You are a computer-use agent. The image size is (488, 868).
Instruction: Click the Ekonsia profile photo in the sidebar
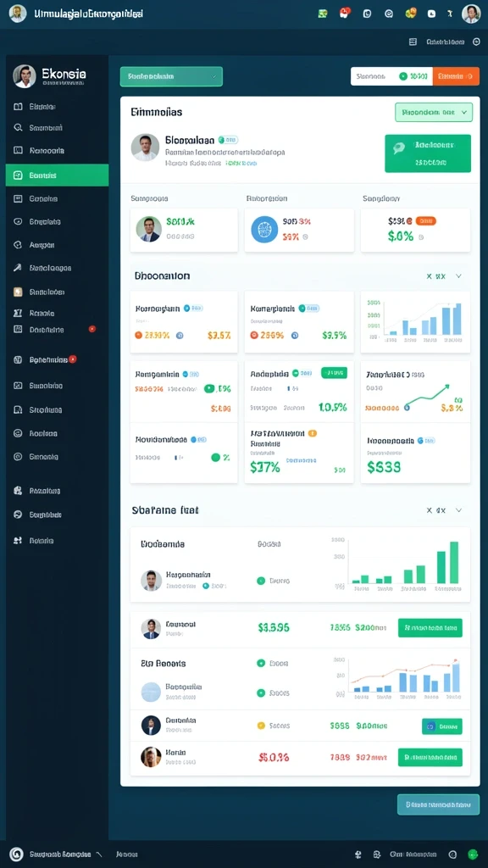(25, 76)
